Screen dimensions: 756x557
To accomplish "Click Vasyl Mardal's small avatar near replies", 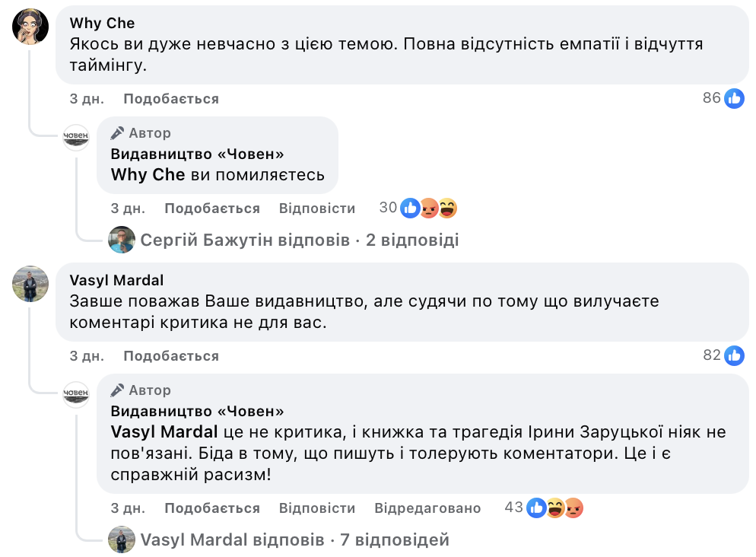I will point(122,539).
